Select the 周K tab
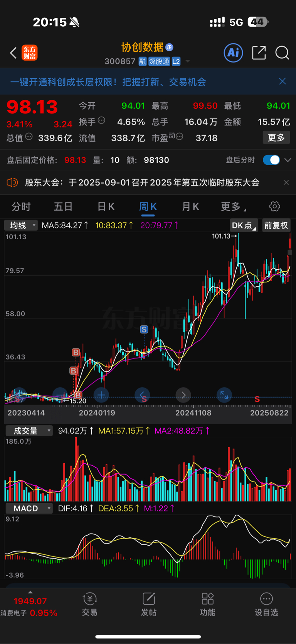 [x=148, y=207]
